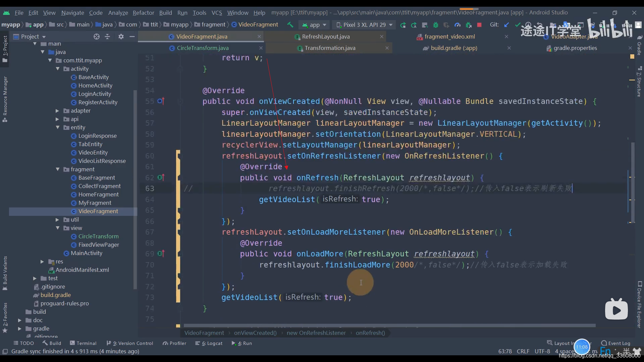Screen dimensions: 644x362
Task: Open the TODO tool window
Action: tap(23, 343)
